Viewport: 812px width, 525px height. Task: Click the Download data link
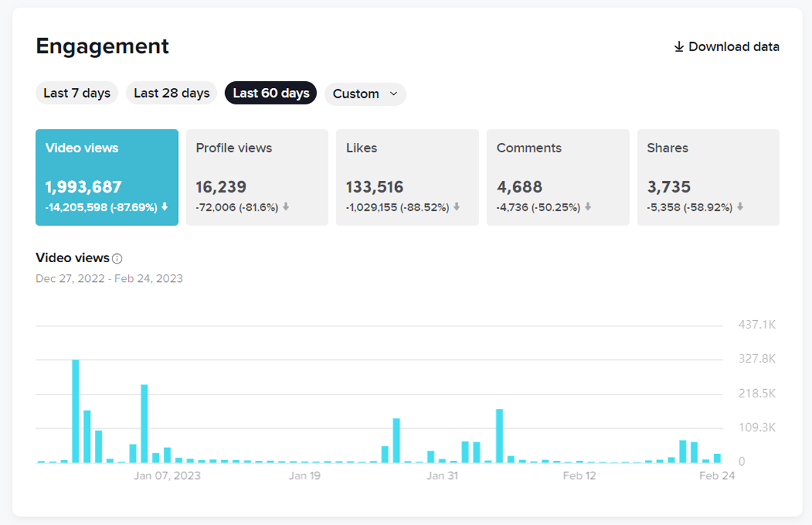click(x=734, y=47)
